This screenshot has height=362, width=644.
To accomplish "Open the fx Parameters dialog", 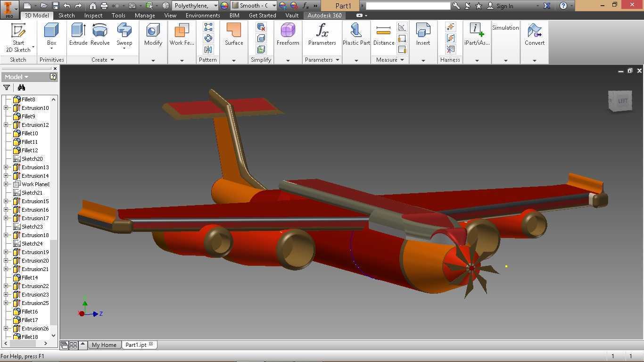I will click(x=322, y=35).
